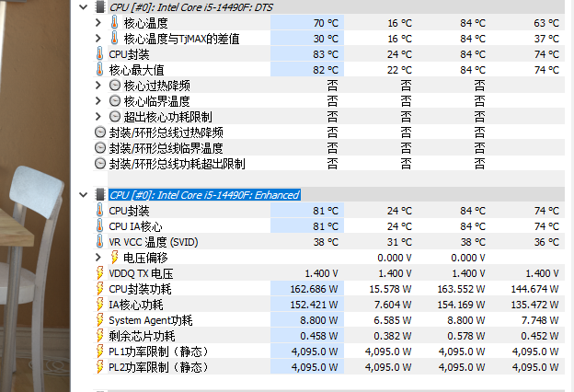Collapse the Intel Core i5-14490F: Enhanced group
The image size is (574, 392).
86,194
